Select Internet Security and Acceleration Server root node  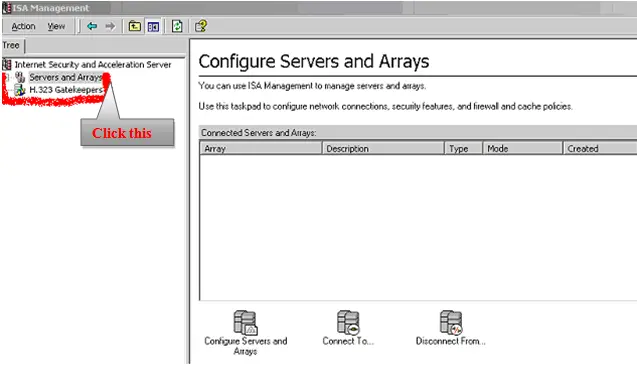93,65
